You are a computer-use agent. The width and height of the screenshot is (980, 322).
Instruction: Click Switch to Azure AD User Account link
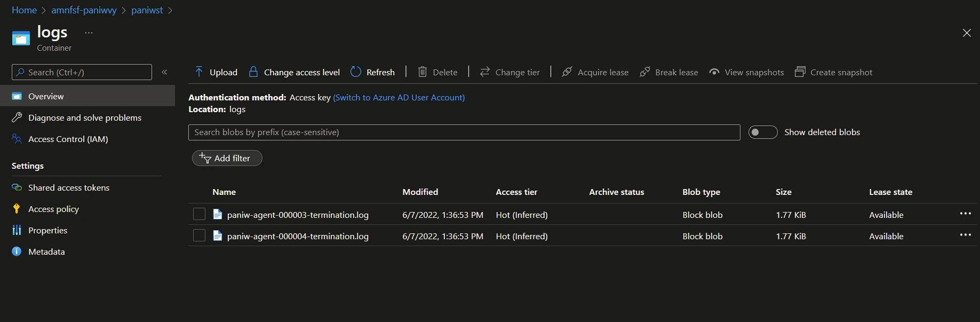coord(399,97)
